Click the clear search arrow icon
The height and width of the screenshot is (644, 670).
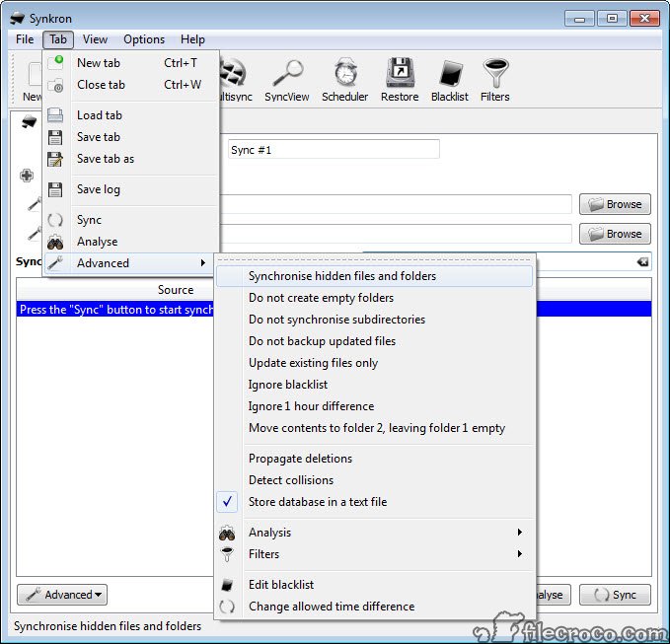coord(642,261)
